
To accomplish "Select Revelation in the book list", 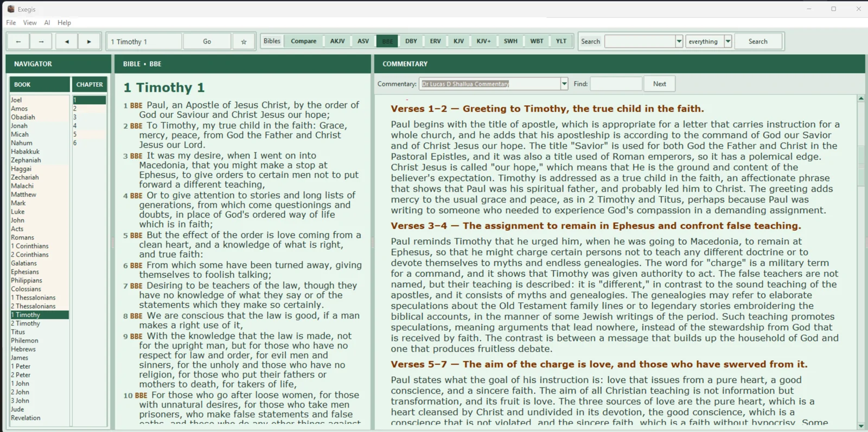I will (39, 418).
